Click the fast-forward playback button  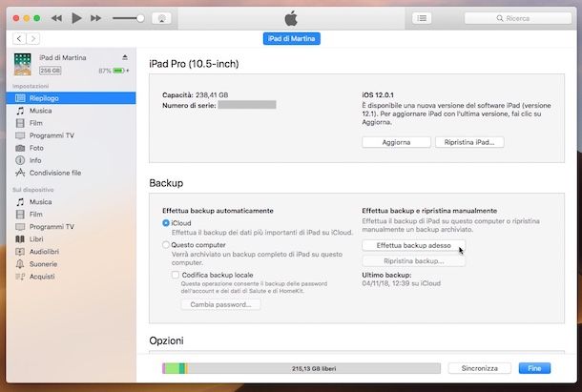pos(95,18)
